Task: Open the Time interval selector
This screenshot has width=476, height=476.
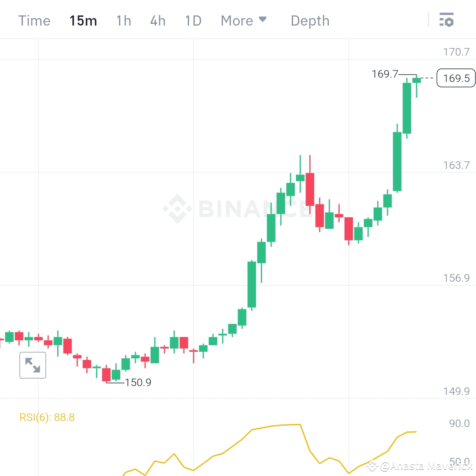Action: pyautogui.click(x=34, y=20)
